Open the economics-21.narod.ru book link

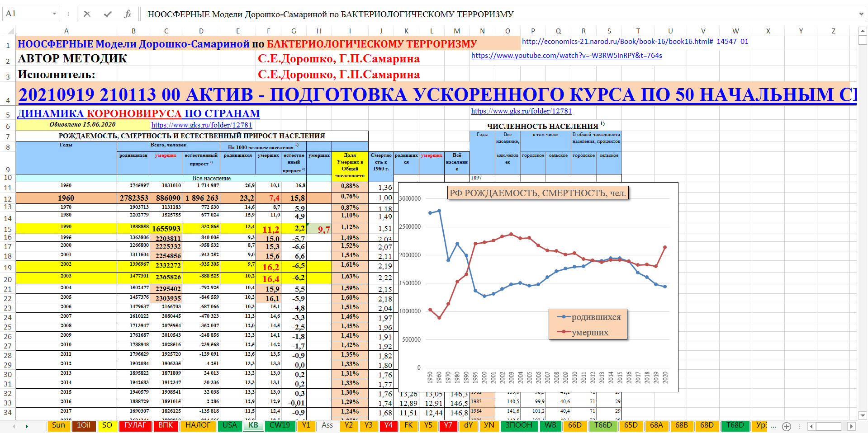pyautogui.click(x=635, y=42)
